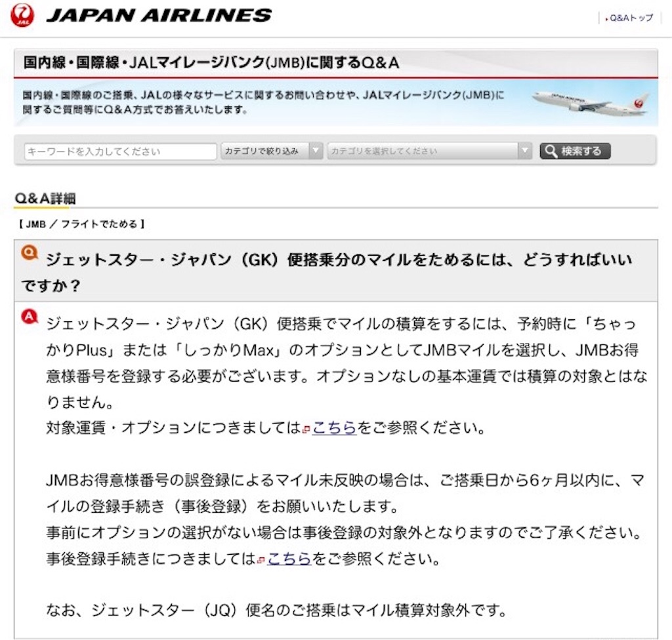Viewport: 672px width, 640px height.
Task: Click the external link icon before 対象運賃 こちら
Action: coord(306,430)
